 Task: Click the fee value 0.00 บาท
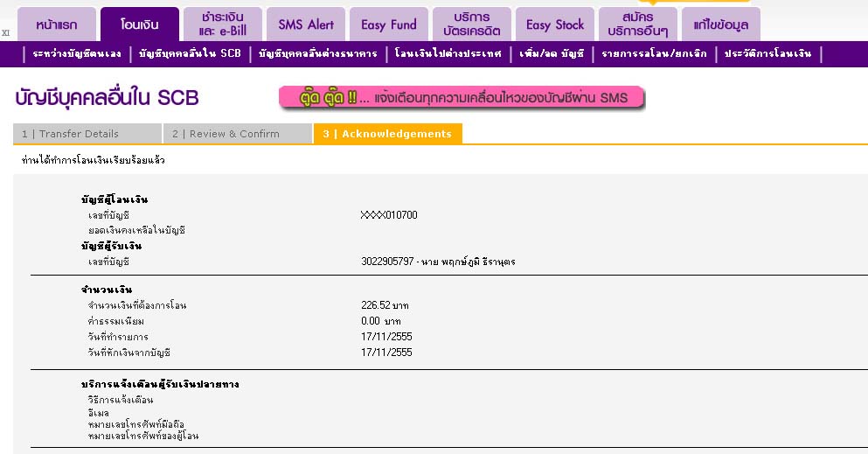tap(381, 321)
